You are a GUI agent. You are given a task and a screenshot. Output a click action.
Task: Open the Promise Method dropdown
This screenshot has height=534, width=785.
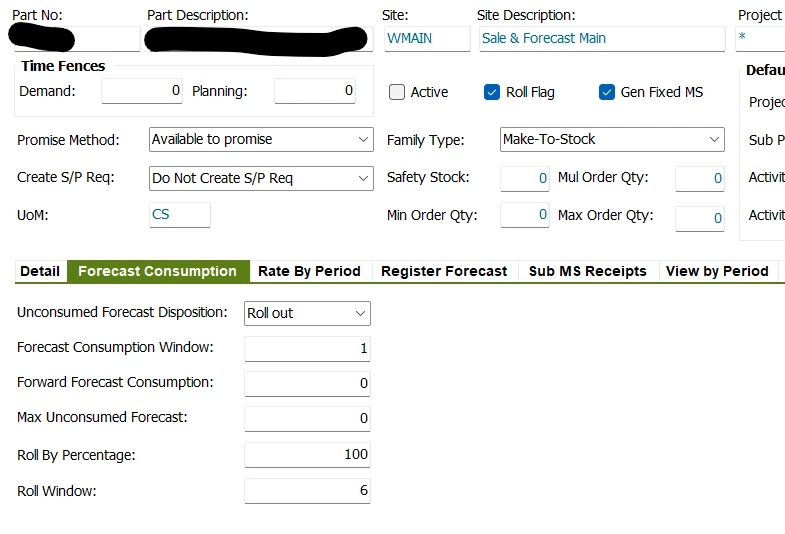click(261, 139)
